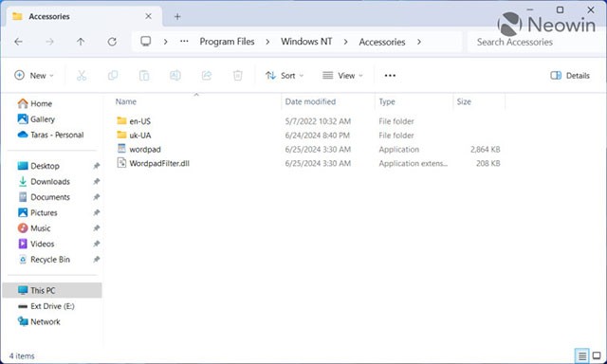Expand the chevron after the PC icon
The image size is (607, 364).
click(x=165, y=42)
